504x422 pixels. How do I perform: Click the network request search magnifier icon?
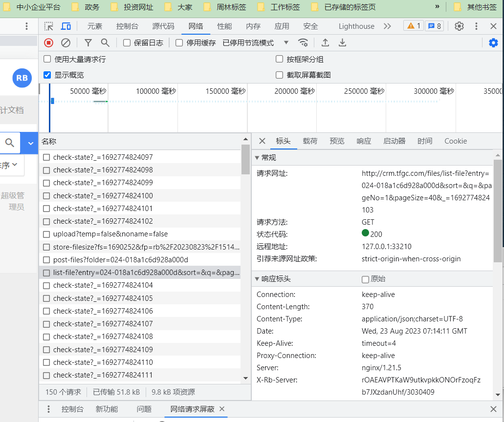tap(104, 42)
